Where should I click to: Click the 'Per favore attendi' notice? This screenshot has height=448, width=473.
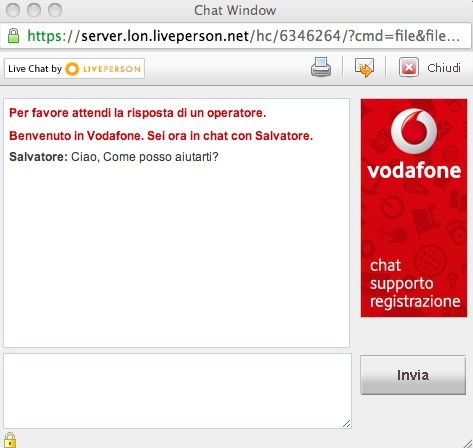pyautogui.click(x=137, y=113)
